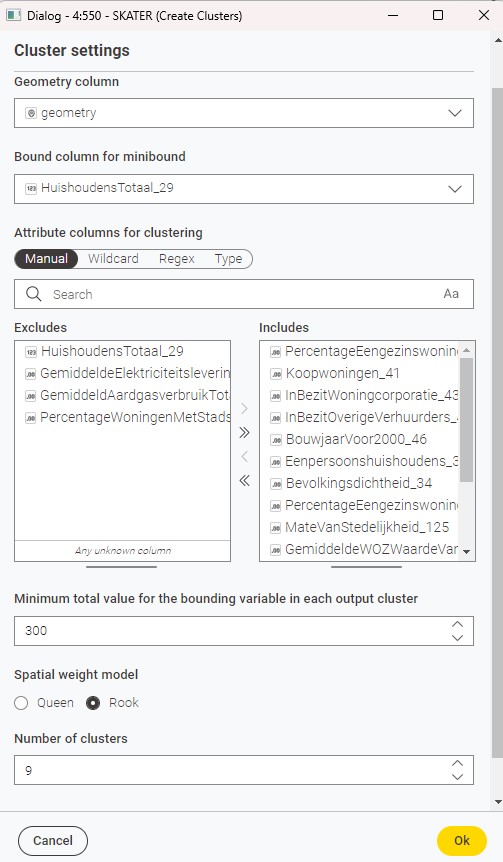Decrease the minimum total bounding value
Screen dimensions: 503x862
click(457, 638)
